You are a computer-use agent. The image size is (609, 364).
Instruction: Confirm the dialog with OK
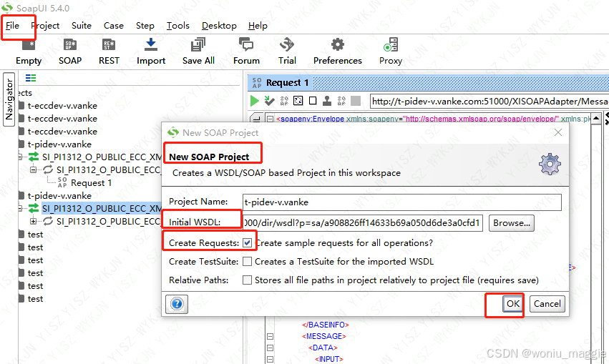point(512,304)
